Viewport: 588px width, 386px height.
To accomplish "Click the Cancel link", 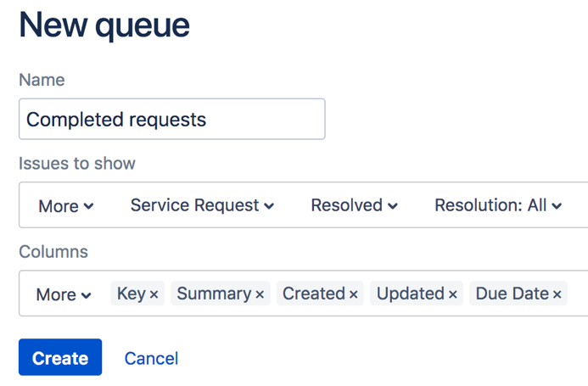I will [151, 358].
